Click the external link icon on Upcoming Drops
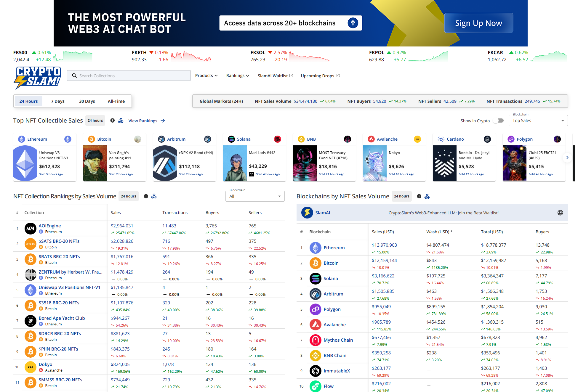Viewport: 578px width, 392px height. 338,75
